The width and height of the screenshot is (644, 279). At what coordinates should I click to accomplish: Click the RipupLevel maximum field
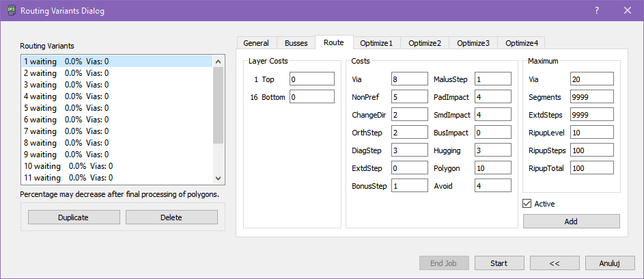click(591, 133)
